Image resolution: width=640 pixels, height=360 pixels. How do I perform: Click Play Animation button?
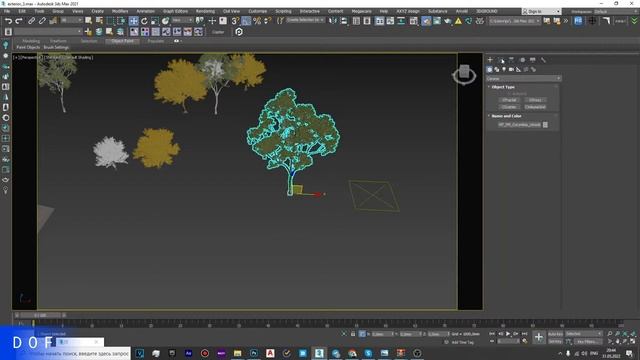coord(508,334)
